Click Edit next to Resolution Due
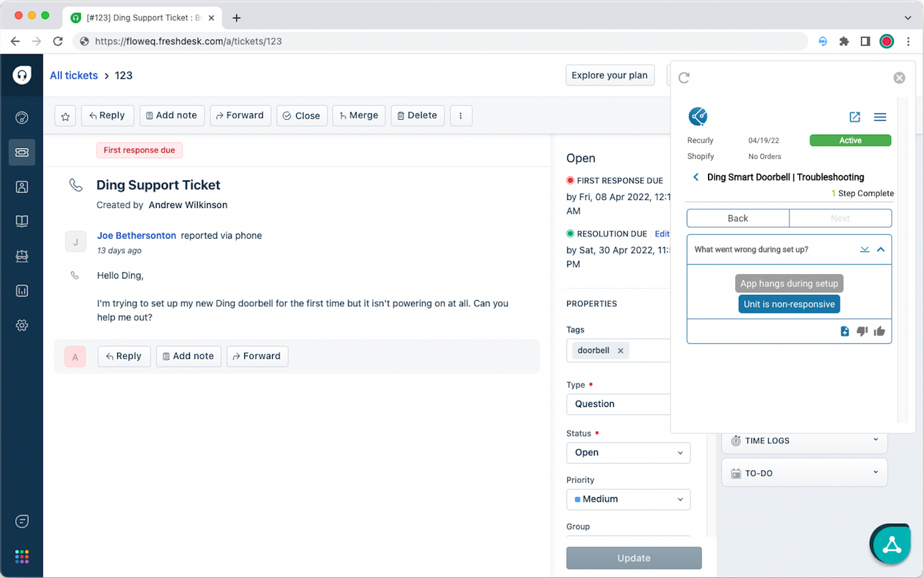Screen dimensions: 924x578 [662, 234]
